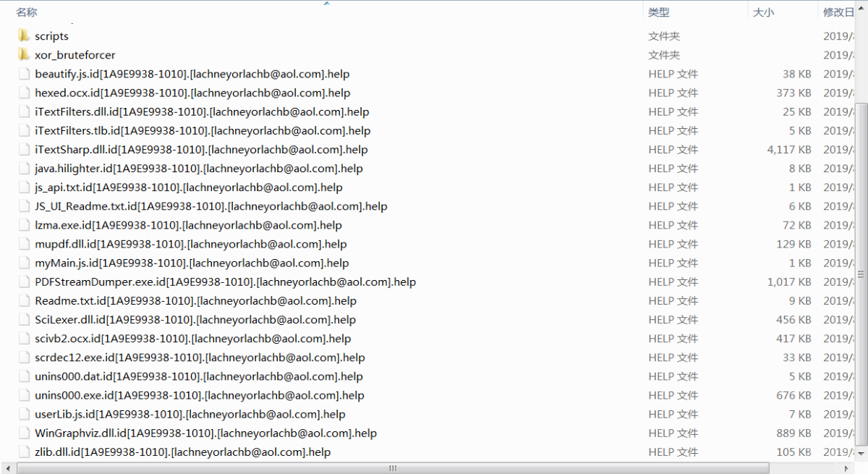Select file name JS_UI_Readme.txt.id[1A9E9938-1010] help file
The height and width of the screenshot is (474, 868).
tap(211, 206)
